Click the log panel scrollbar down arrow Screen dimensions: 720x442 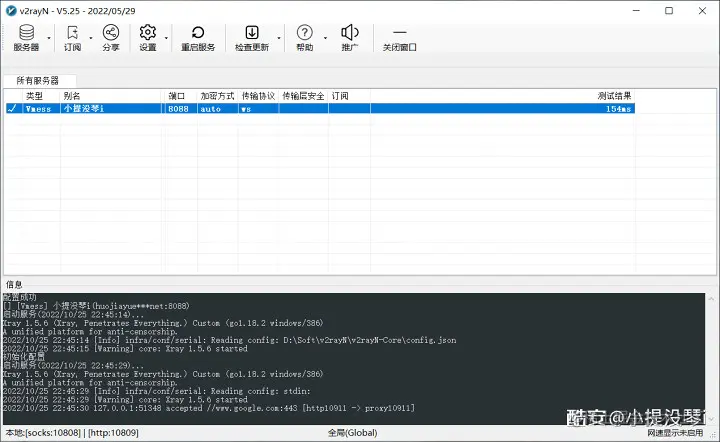click(x=711, y=419)
